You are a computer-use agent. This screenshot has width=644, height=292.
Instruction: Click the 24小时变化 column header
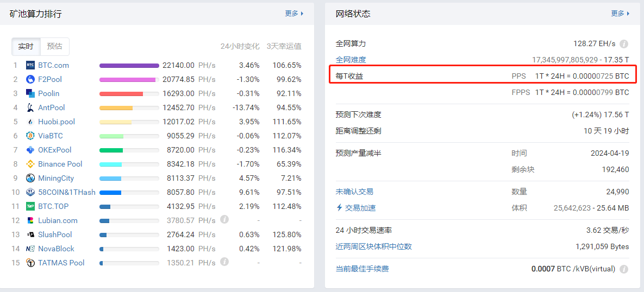[240, 46]
